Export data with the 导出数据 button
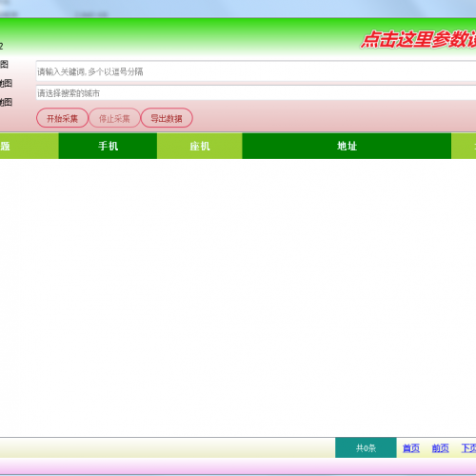Image resolution: width=476 pixels, height=476 pixels. 167,118
